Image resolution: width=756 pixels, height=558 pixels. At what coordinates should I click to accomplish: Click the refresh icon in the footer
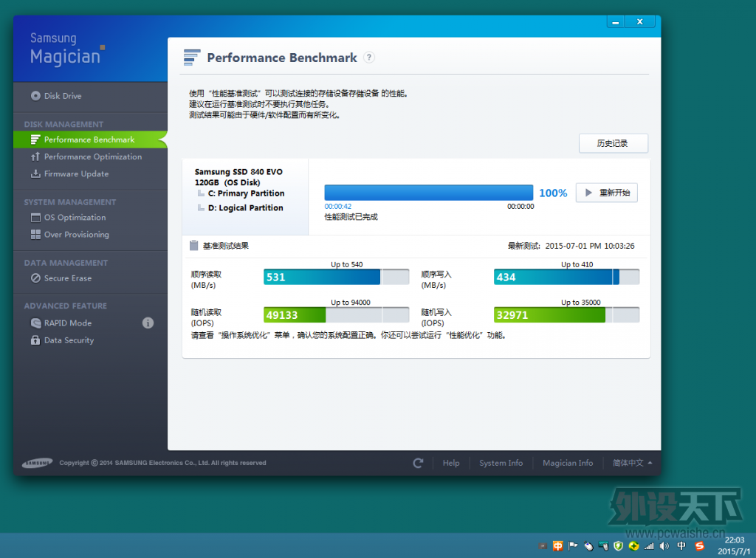pos(418,463)
